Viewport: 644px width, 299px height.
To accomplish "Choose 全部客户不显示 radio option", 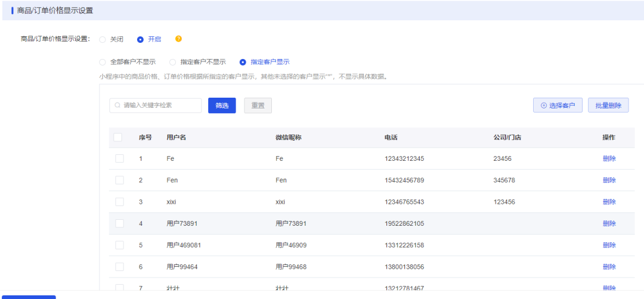I will click(103, 63).
